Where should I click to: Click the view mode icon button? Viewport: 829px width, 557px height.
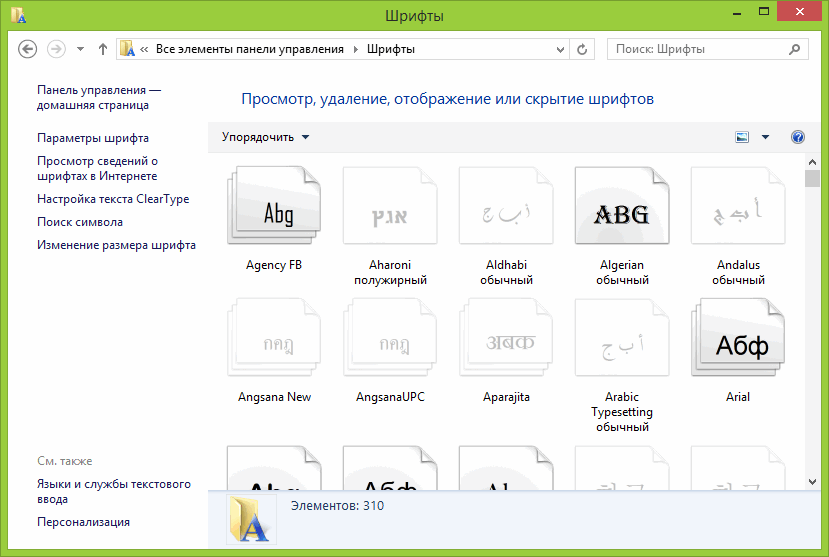tap(742, 137)
